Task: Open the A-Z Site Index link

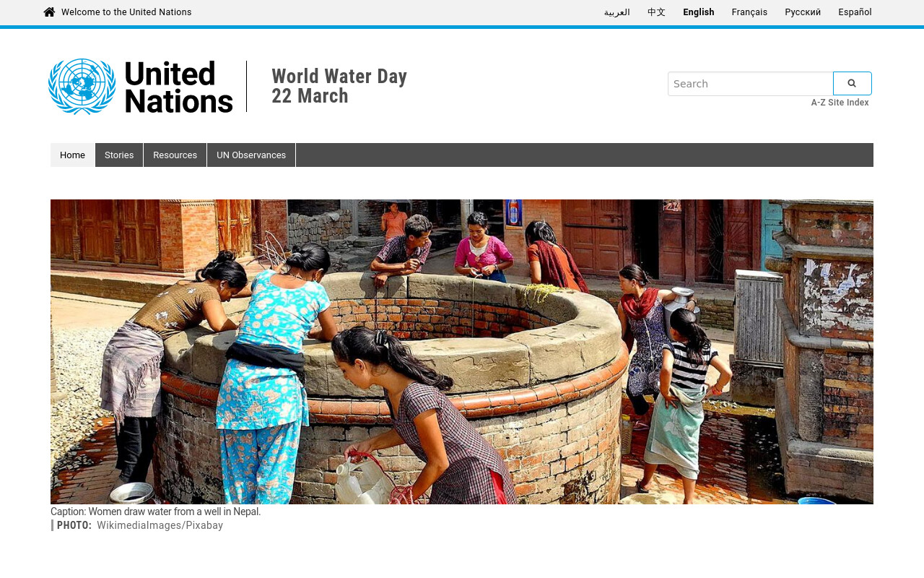Action: tap(840, 103)
